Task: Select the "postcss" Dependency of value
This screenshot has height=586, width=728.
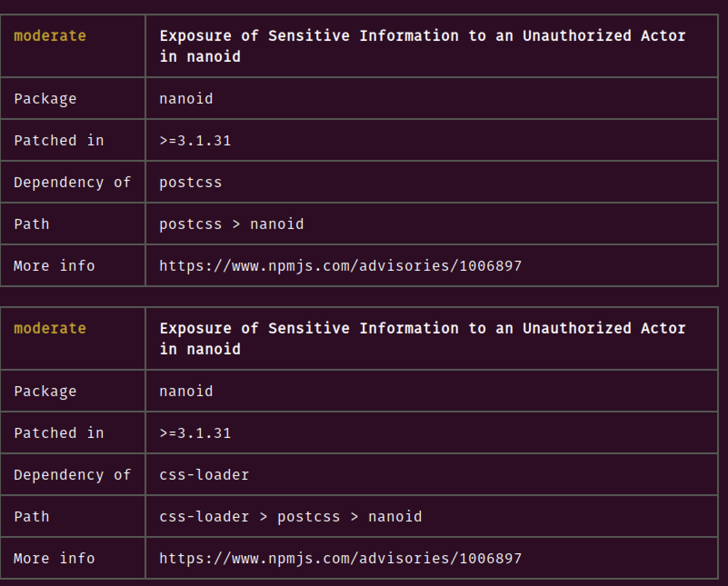Action: (190, 182)
